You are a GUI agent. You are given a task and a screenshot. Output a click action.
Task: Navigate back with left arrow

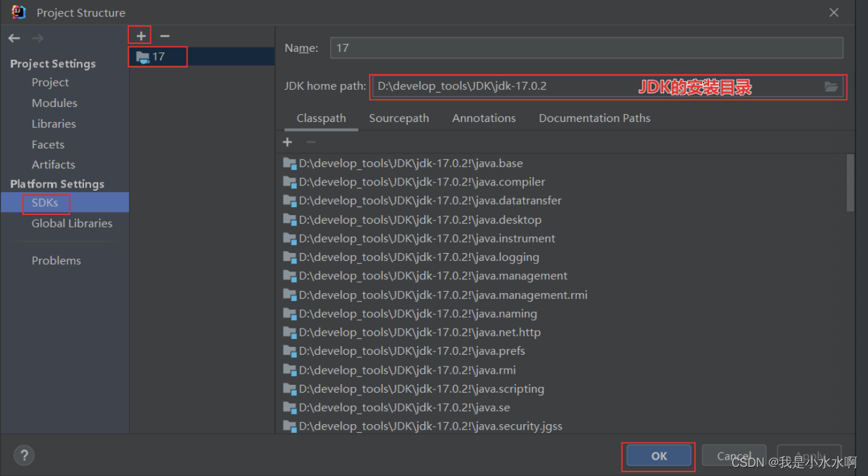14,39
